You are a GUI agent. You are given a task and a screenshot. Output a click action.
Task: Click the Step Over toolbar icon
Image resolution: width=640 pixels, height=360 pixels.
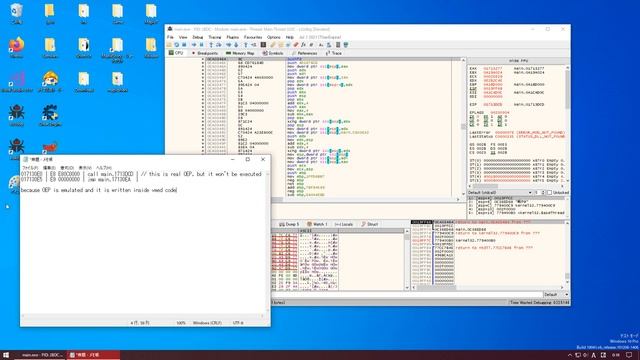click(x=218, y=45)
